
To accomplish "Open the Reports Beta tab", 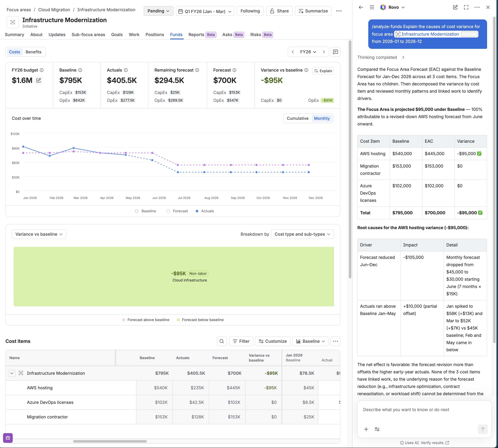I will pos(202,34).
